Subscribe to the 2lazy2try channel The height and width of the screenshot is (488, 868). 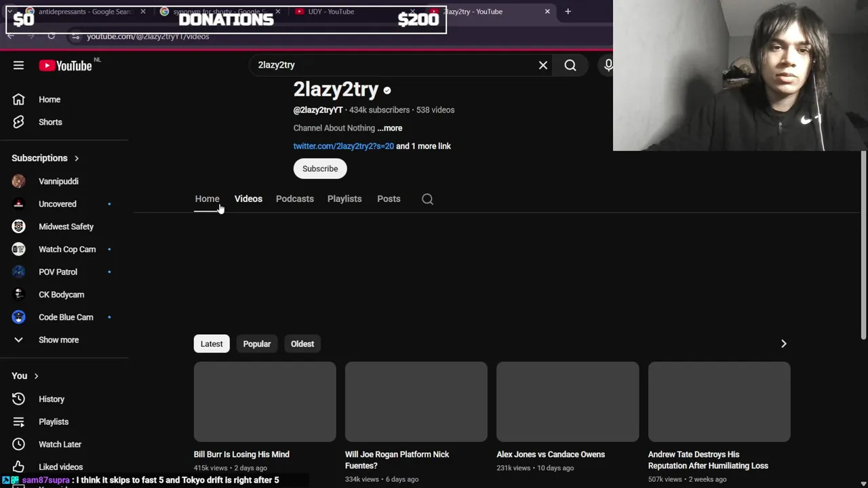point(320,169)
